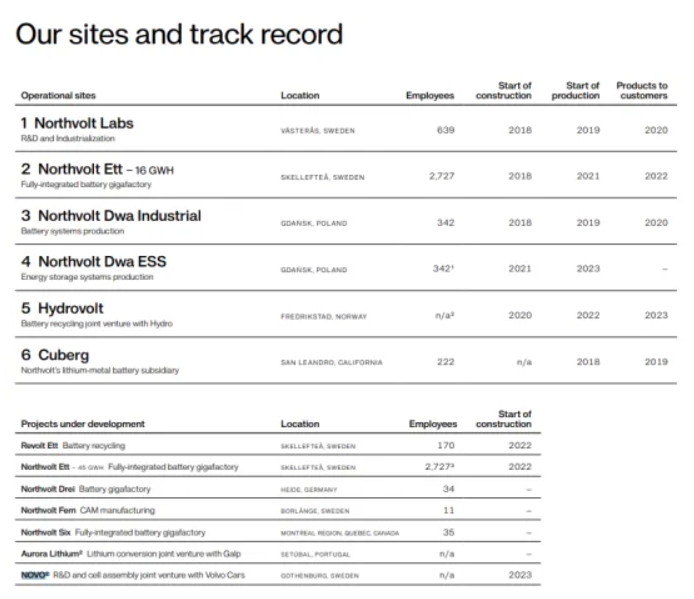The height and width of the screenshot is (599, 694).
Task: Select the first 'Fully-integrated battery gigafactory' subtitle
Action: pyautogui.click(x=86, y=185)
